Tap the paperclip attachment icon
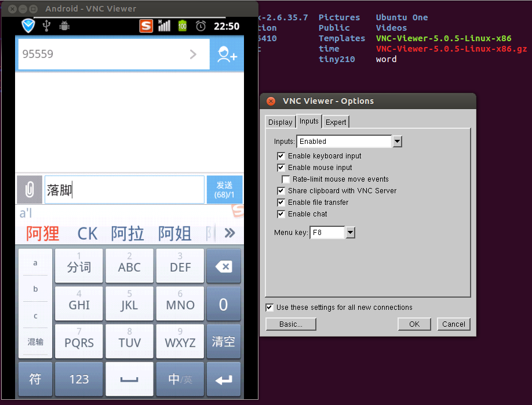This screenshot has width=532, height=405. point(30,189)
